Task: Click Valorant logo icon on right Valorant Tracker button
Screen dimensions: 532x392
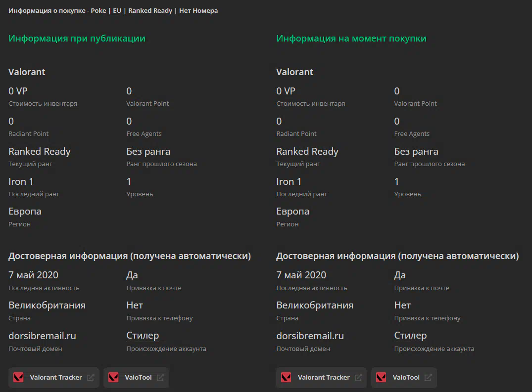Action: coord(286,378)
